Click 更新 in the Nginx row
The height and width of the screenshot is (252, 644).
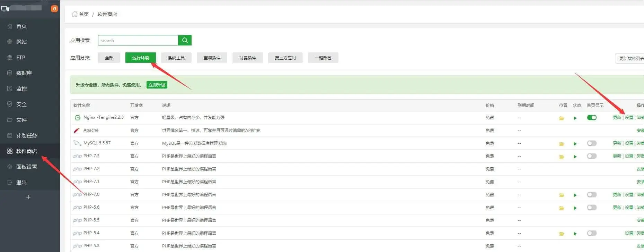click(617, 118)
